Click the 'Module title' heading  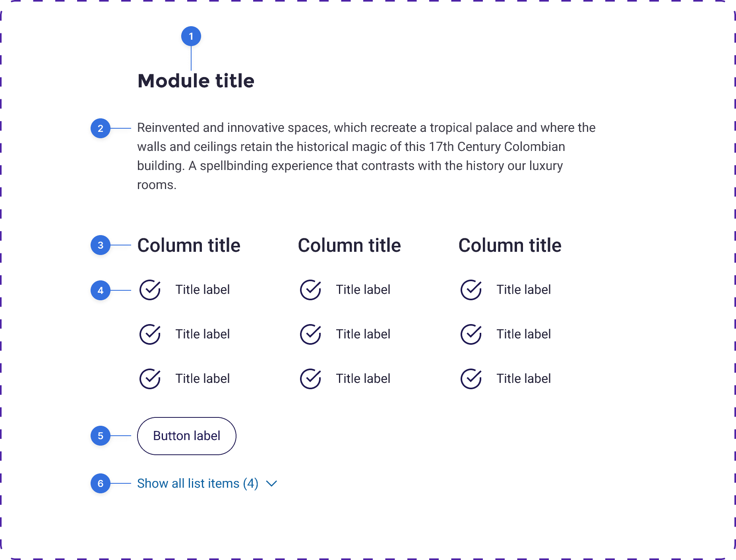196,81
